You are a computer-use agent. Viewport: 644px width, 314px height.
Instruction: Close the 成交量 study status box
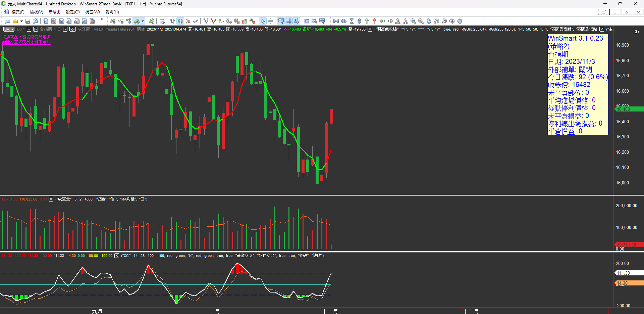click(51, 199)
